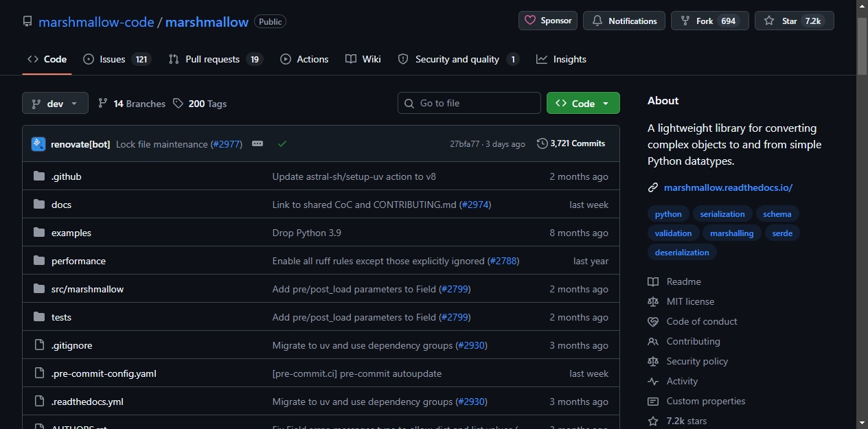Go to the Actions tab
Screen dimensions: 868x429
[304, 59]
